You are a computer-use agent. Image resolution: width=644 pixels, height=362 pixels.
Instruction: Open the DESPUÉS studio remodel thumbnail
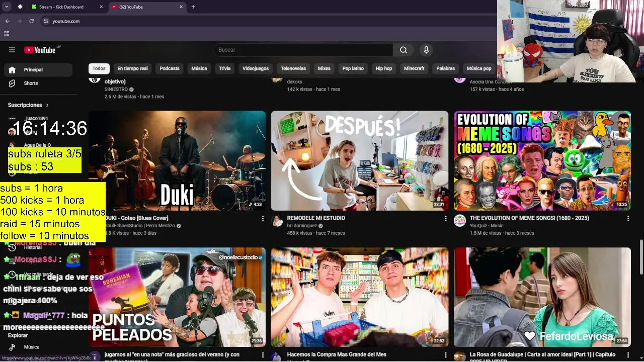(x=360, y=160)
